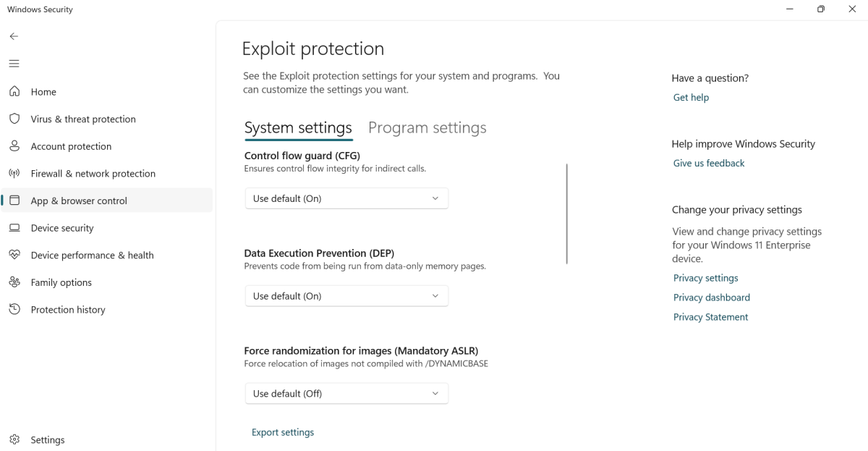Open the Get help link
Screen dimensions: 868x451
tap(691, 98)
